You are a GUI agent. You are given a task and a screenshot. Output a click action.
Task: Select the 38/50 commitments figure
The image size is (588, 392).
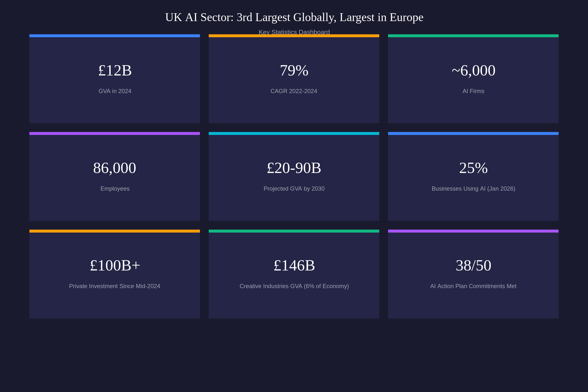click(473, 266)
